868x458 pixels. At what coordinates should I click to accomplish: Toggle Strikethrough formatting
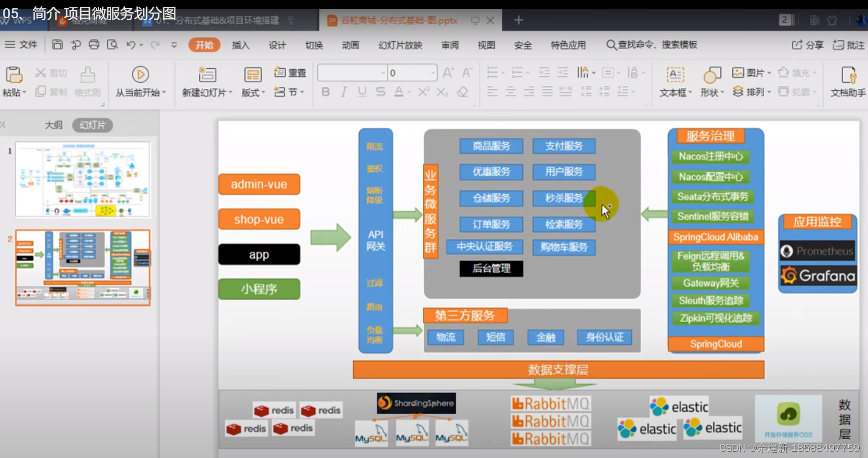pos(381,92)
